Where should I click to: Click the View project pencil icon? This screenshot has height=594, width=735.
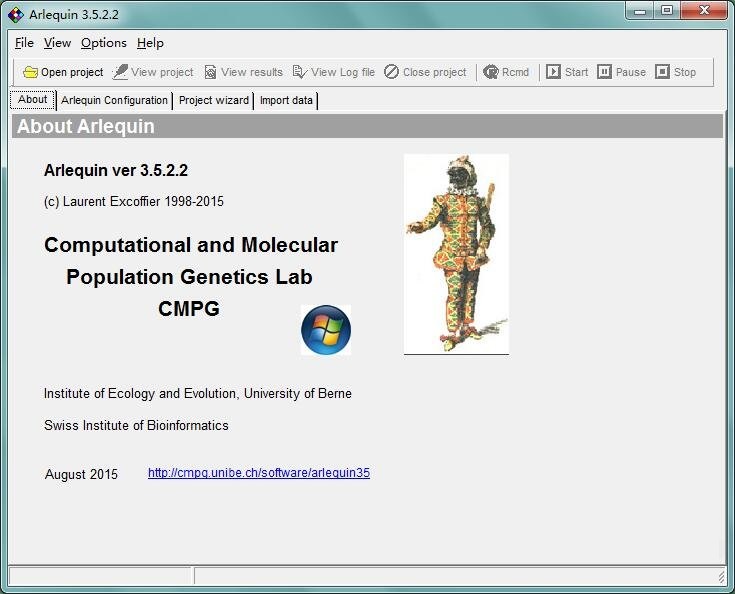120,72
